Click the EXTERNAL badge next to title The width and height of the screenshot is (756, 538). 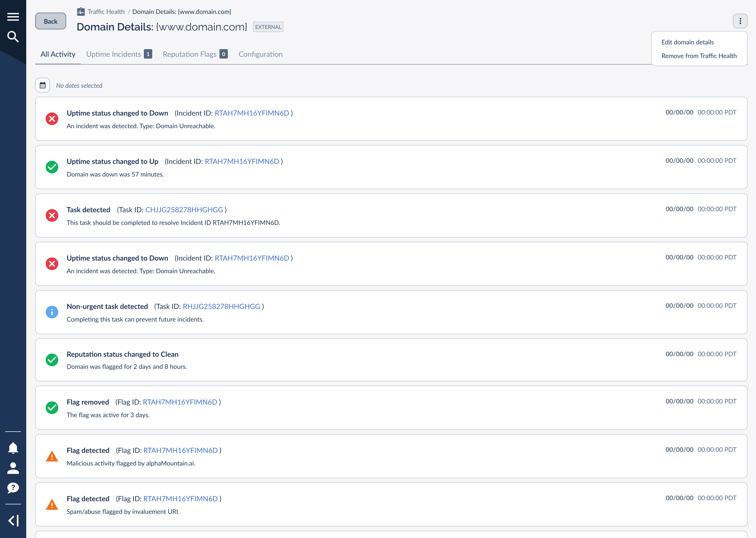(x=268, y=27)
